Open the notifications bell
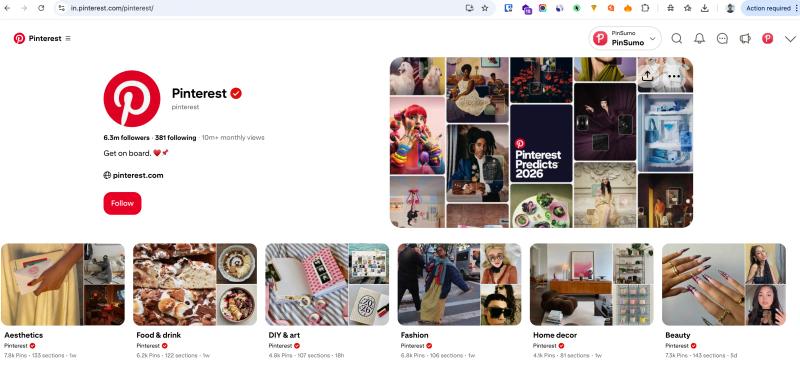Screen dimensions: 800x368 coord(699,38)
